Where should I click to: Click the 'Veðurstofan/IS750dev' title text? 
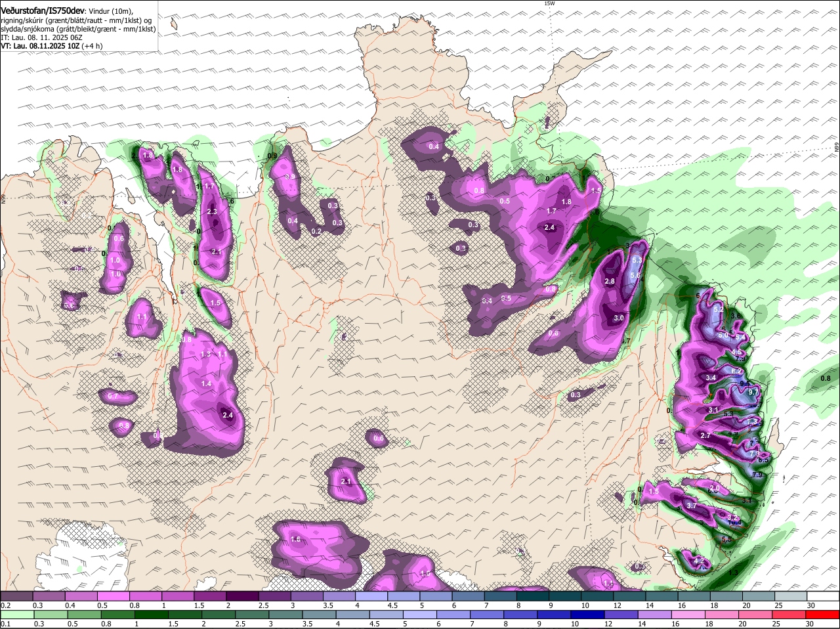pyautogui.click(x=42, y=11)
